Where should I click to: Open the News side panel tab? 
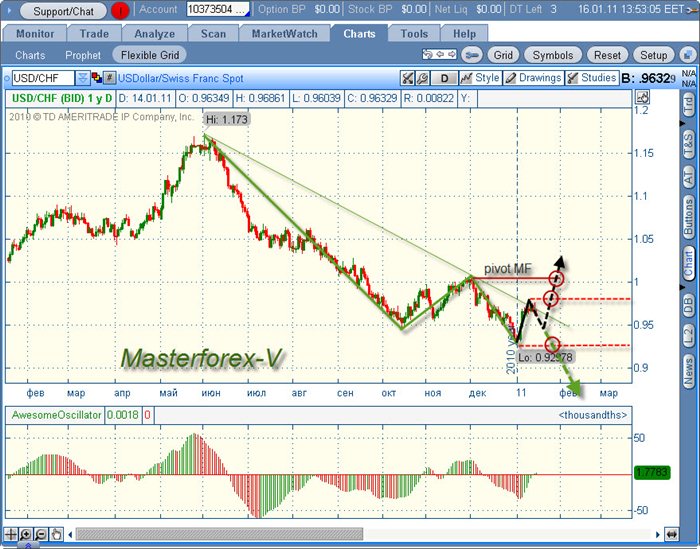[x=688, y=370]
